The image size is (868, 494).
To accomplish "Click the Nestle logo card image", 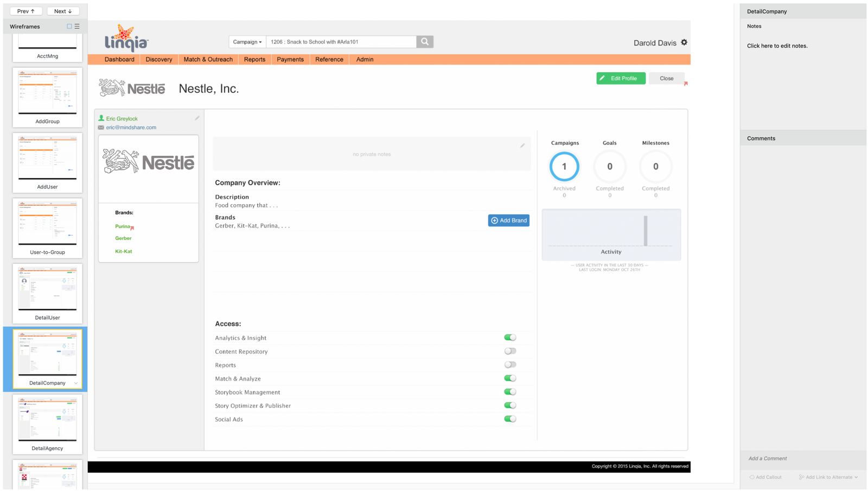I will pos(149,162).
